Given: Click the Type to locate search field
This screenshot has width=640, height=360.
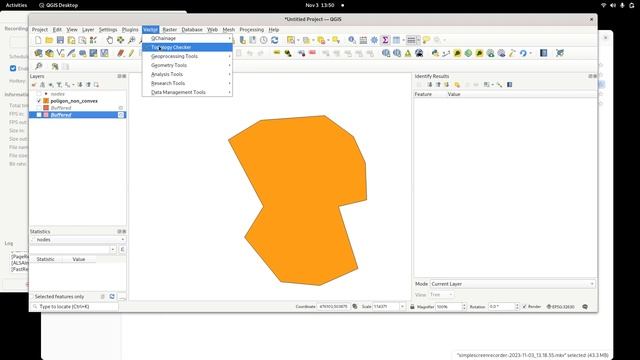Looking at the screenshot, I should (75, 307).
